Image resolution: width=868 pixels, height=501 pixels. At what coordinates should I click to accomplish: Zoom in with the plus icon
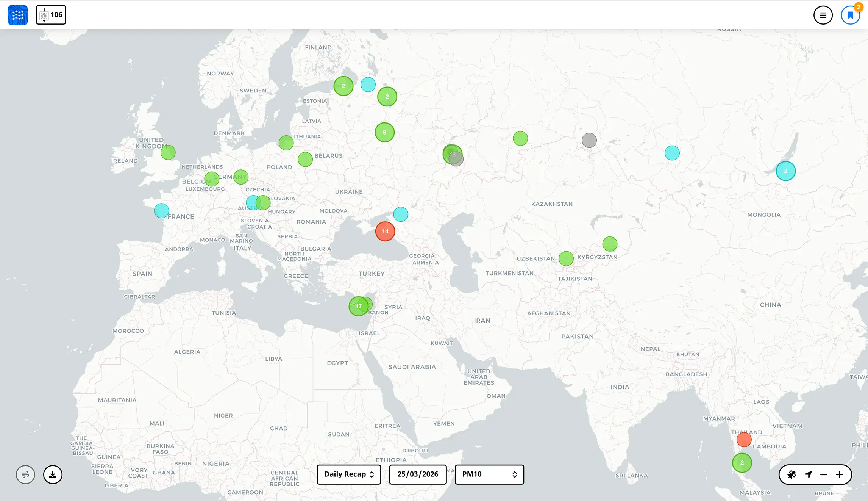839,474
